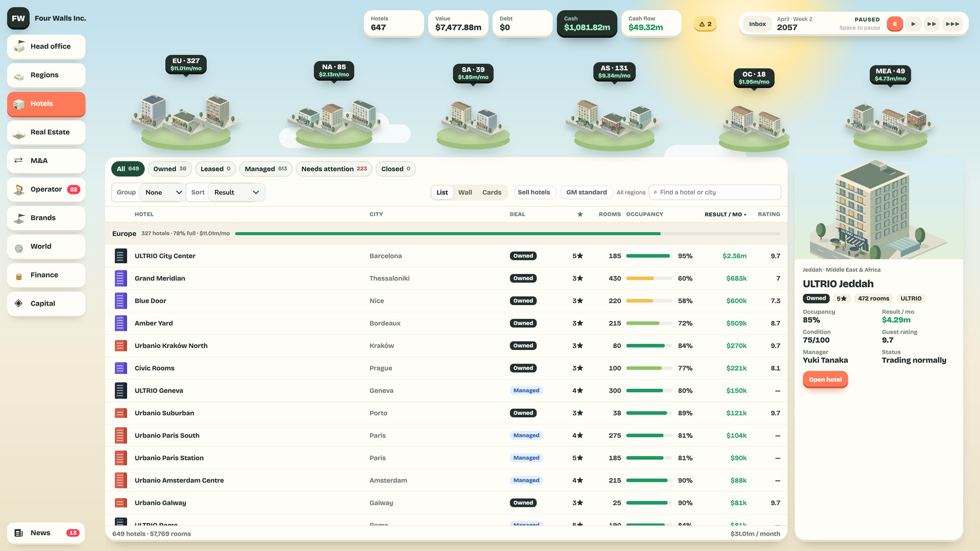
Task: Open the News feed
Action: coord(46,533)
